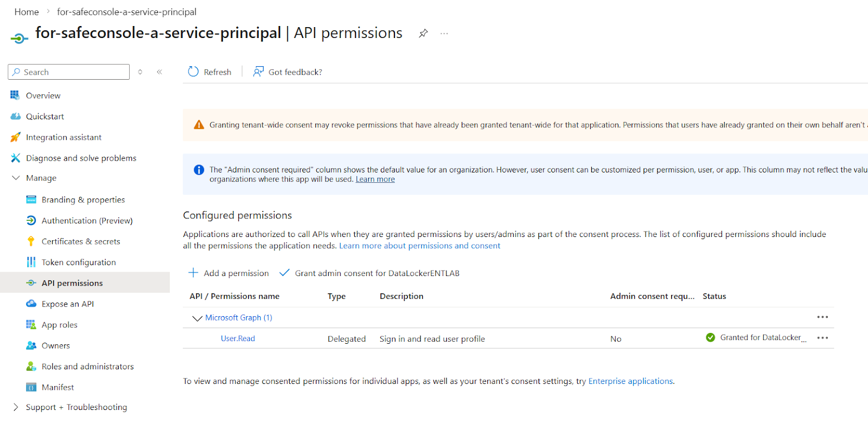Click 'Sign in and read user profile' description

coord(432,339)
